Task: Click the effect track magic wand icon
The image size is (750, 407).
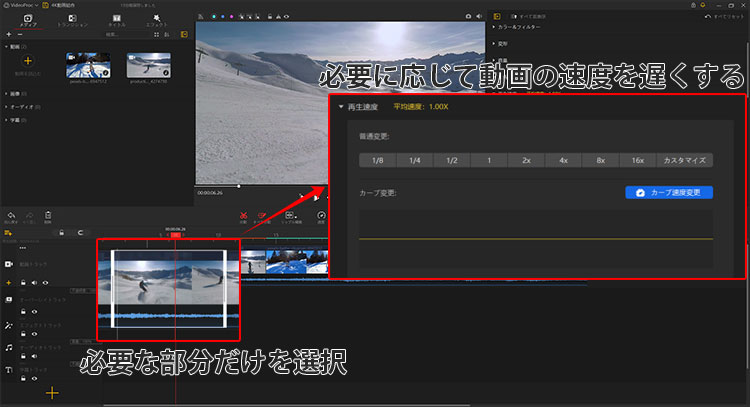Action: 9,325
